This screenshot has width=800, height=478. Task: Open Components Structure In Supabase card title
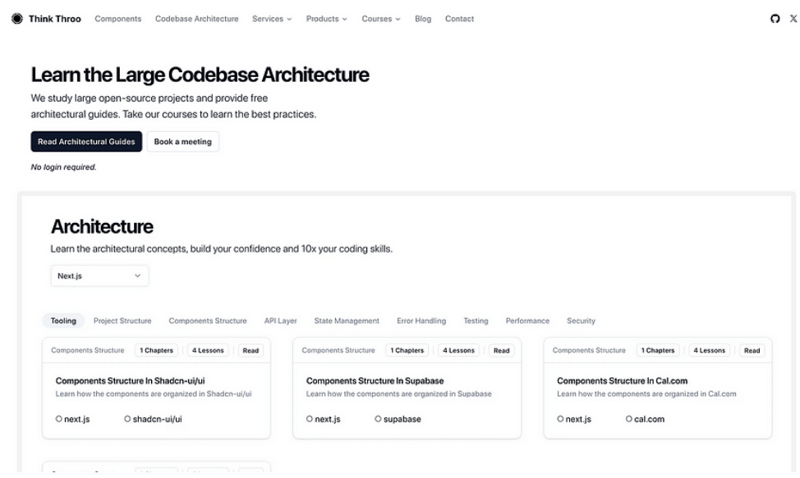pos(374,381)
